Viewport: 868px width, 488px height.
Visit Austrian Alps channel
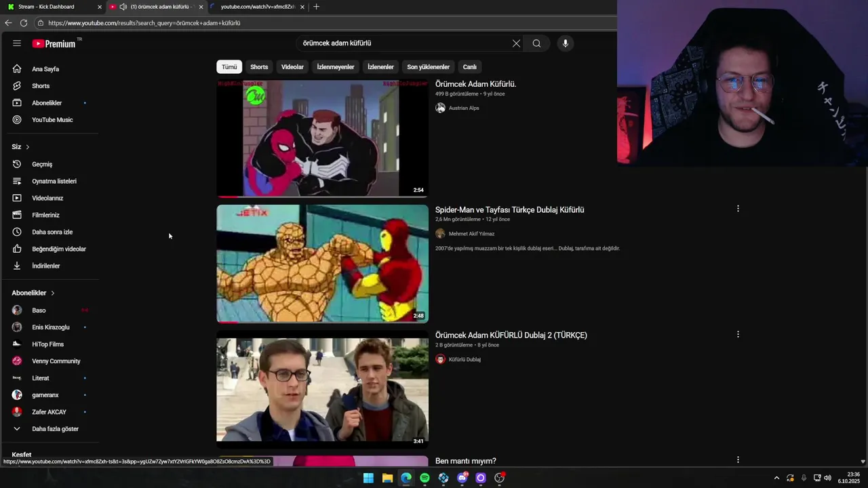[x=464, y=108]
